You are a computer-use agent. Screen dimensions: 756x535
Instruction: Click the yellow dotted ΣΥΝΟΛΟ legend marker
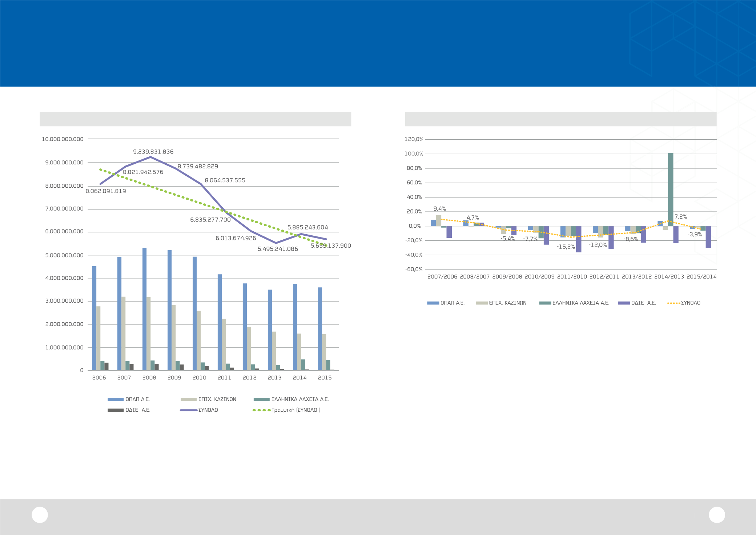pyautogui.click(x=674, y=303)
